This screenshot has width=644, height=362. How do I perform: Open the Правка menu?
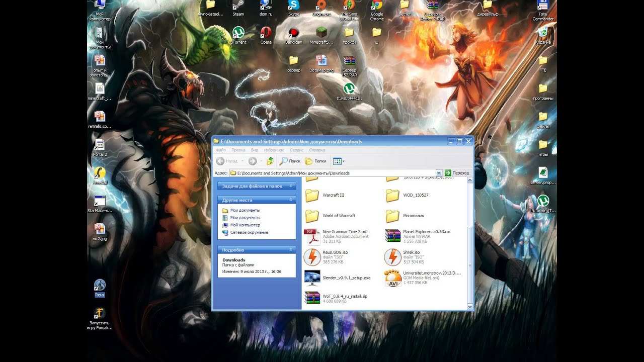(x=238, y=150)
